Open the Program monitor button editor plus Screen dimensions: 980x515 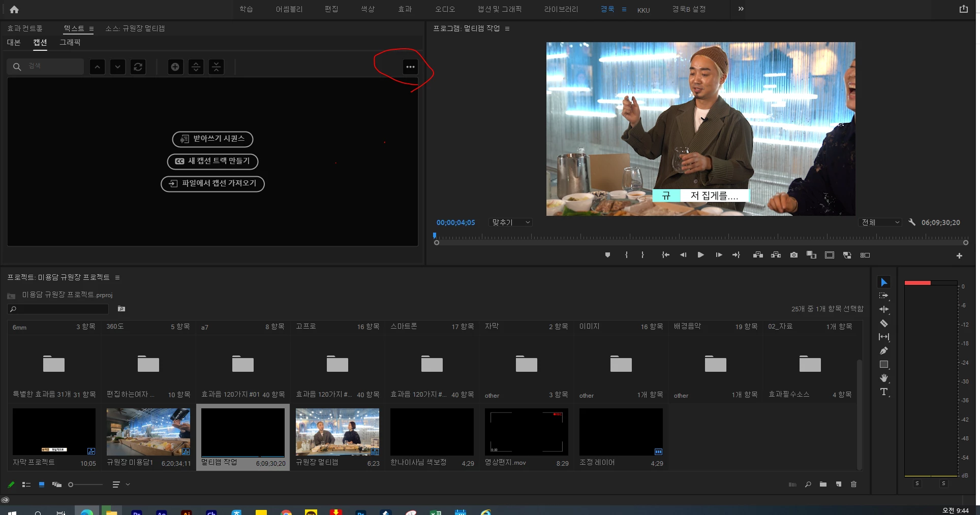tap(959, 256)
